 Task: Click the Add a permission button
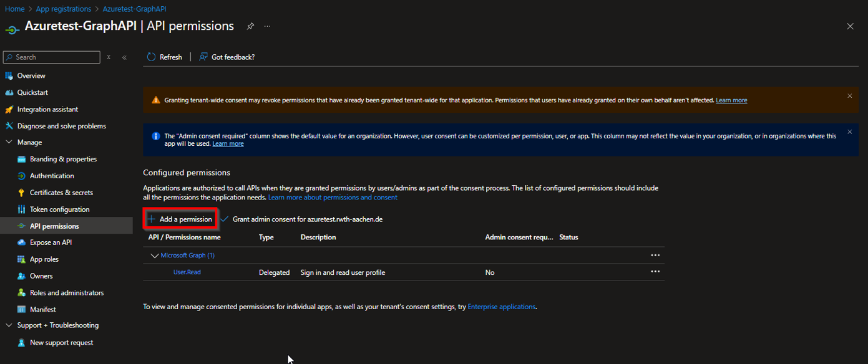click(x=180, y=219)
